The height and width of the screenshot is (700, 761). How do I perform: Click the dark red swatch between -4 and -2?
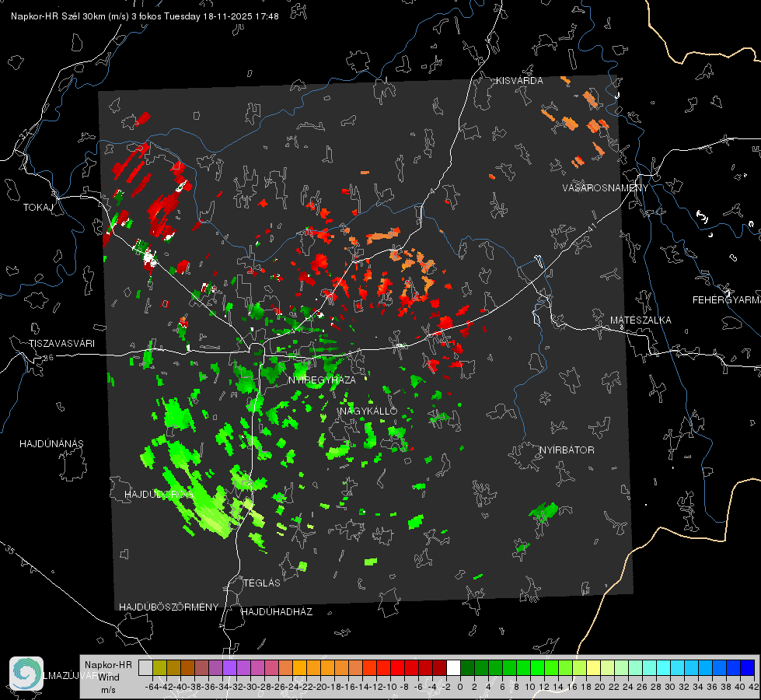point(439,667)
